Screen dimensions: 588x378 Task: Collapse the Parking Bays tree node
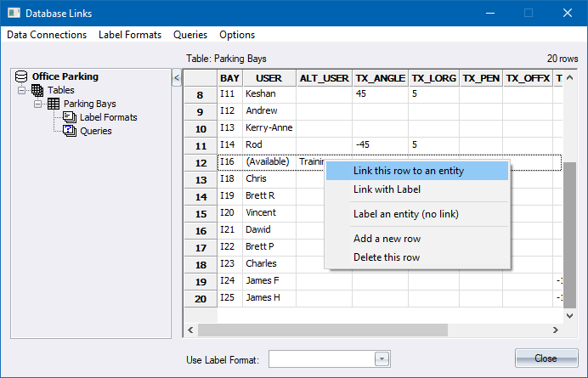[x=38, y=104]
